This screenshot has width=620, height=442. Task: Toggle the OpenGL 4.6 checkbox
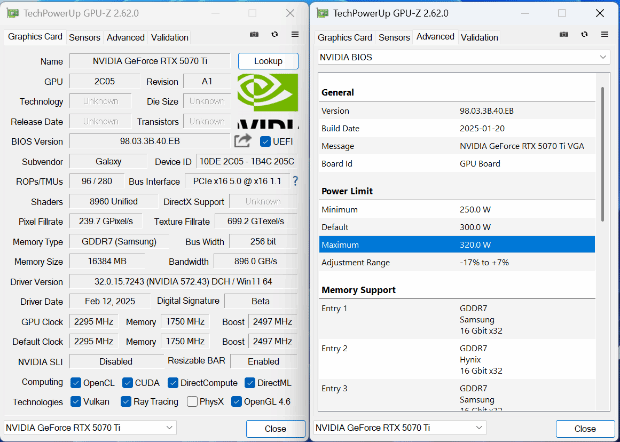(236, 402)
